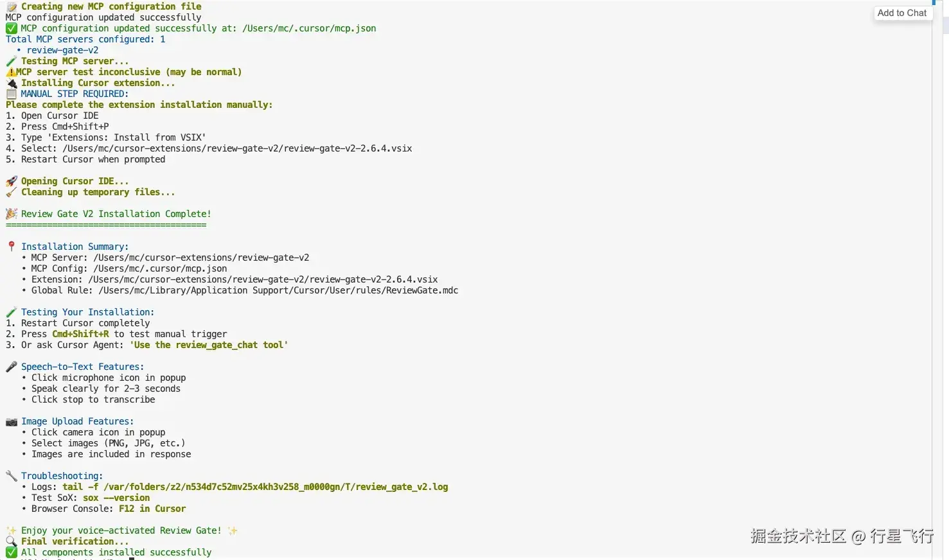Click 'Click camera icon in popup' bullet
Screen dimensions: 949x560
tap(98, 432)
